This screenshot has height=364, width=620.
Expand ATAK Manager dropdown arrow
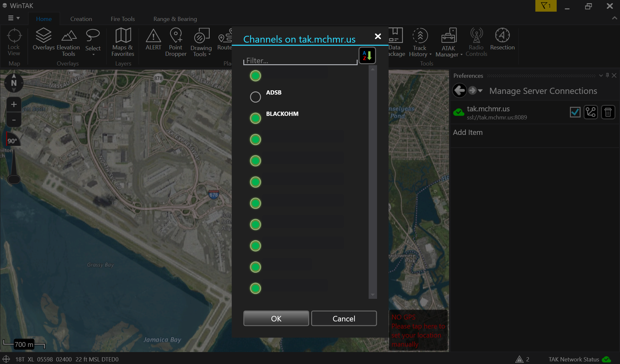pyautogui.click(x=461, y=55)
